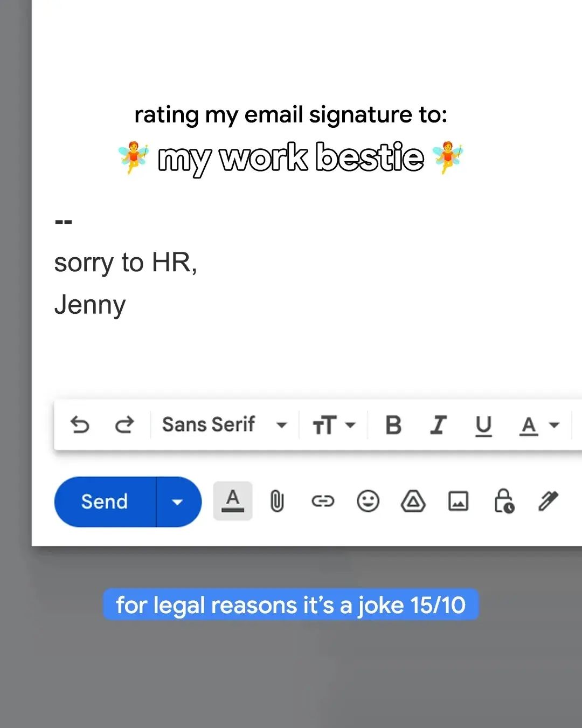This screenshot has height=728, width=582.
Task: Open the text size dropdown
Action: [334, 425]
